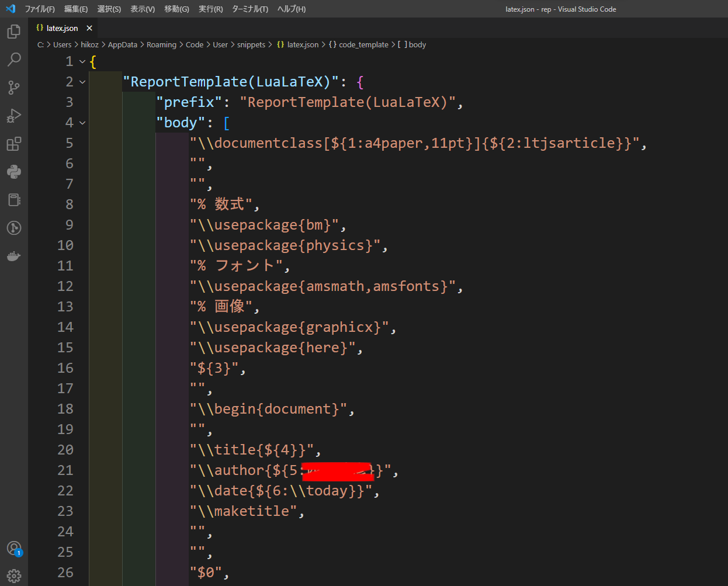This screenshot has height=586, width=728.
Task: Click the \\maketitle string
Action: click(x=243, y=511)
